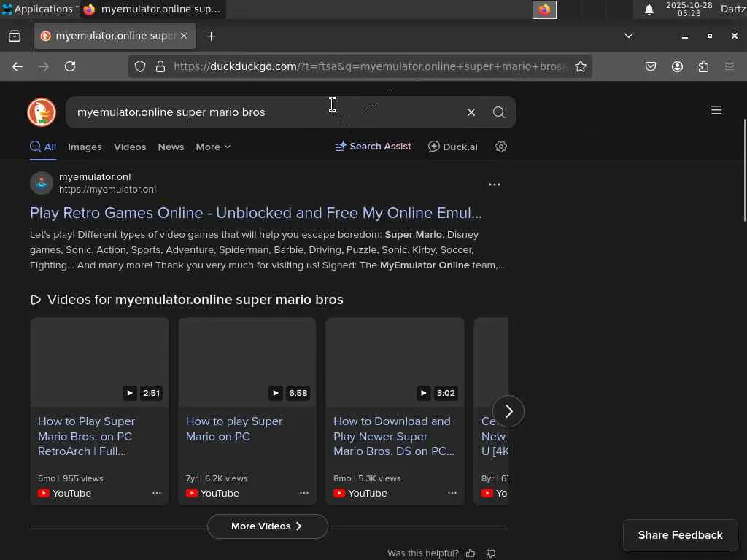Open new tab with plus
The height and width of the screenshot is (560, 747).
tap(211, 36)
